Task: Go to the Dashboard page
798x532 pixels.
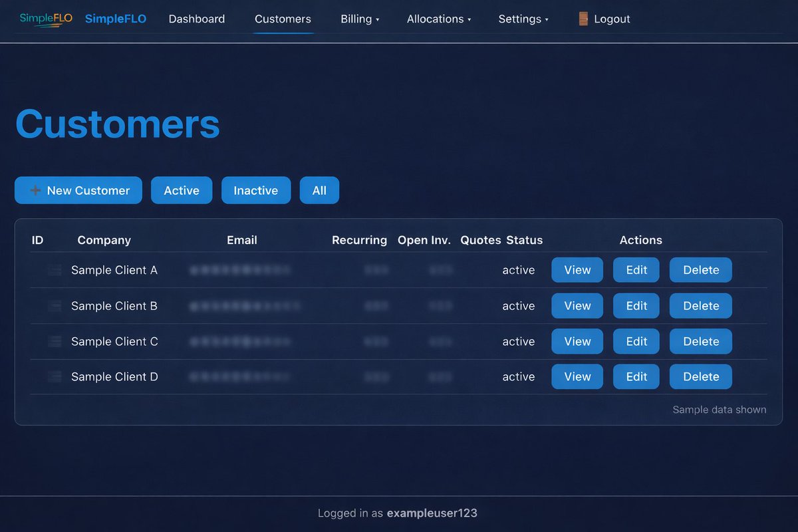Action: (197, 19)
